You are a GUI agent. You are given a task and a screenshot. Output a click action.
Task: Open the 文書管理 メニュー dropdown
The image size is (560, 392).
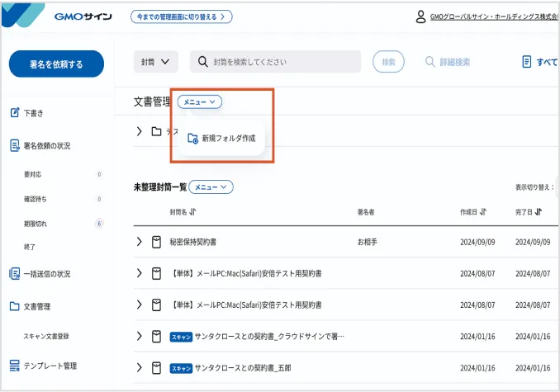pos(200,102)
